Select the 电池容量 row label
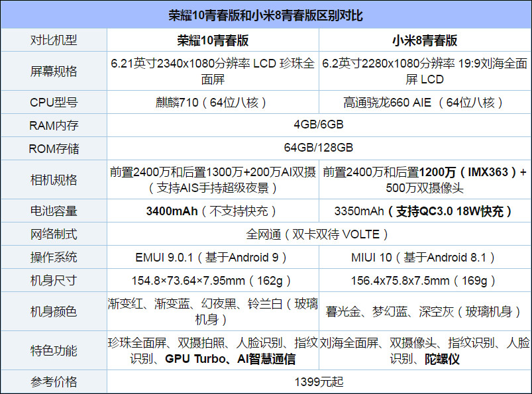 54,211
